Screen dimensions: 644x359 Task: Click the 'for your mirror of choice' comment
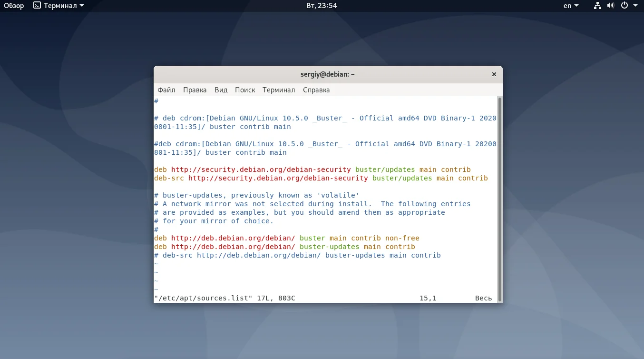coord(214,221)
